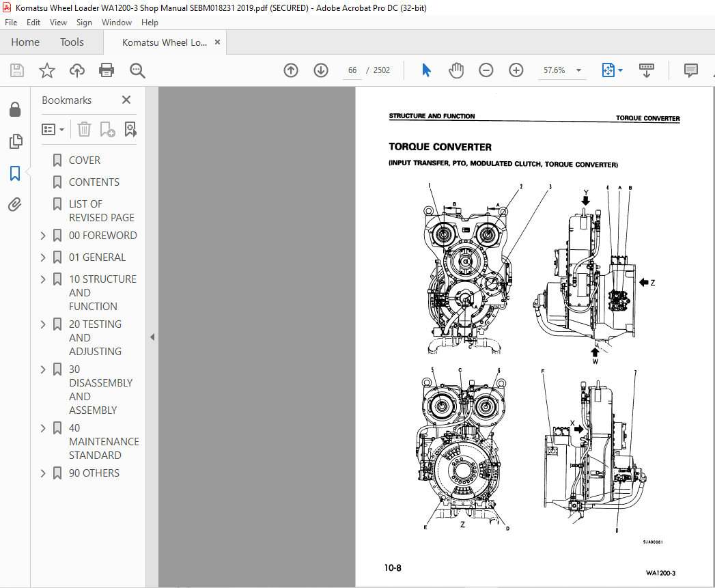Close the Bookmarks panel
This screenshot has width=715, height=588.
(126, 100)
